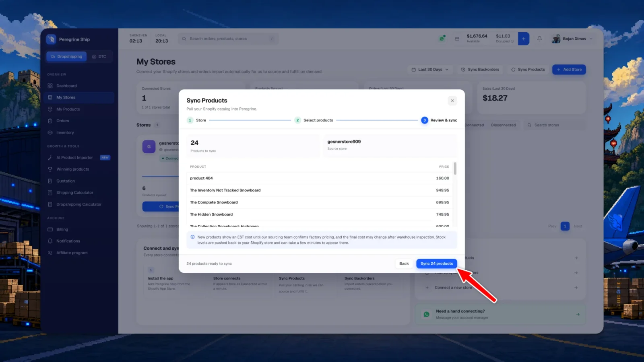Click Bojan Dimov profile avatar
Image resolution: width=644 pixels, height=362 pixels.
[556, 39]
